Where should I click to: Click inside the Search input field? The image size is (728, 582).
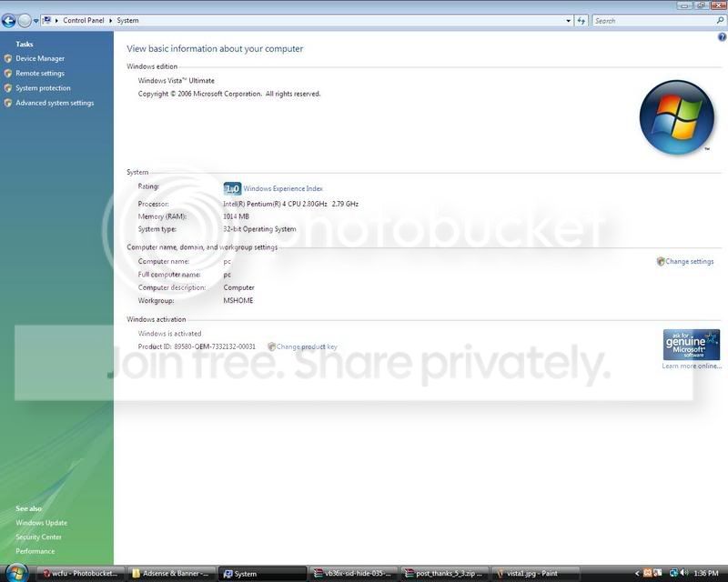(x=653, y=21)
